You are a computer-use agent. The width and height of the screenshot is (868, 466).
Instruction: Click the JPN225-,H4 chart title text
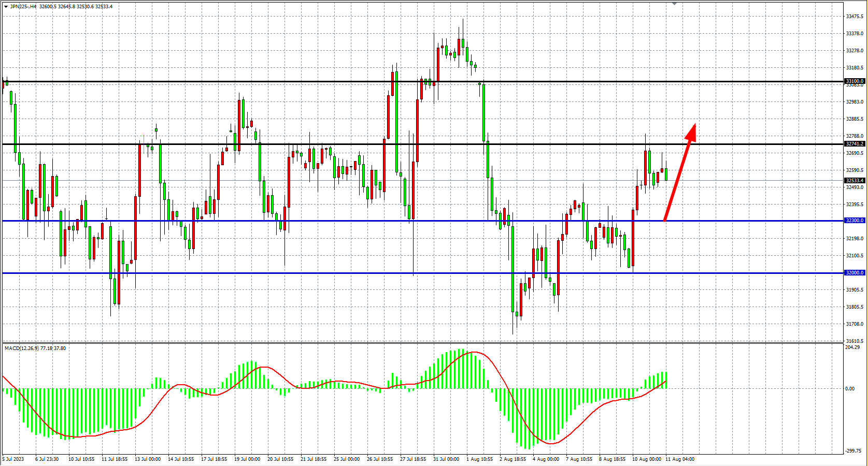(x=23, y=7)
